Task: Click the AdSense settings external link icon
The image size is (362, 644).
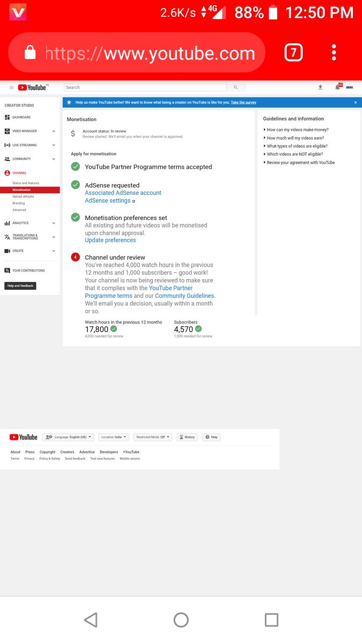Action: (x=134, y=201)
